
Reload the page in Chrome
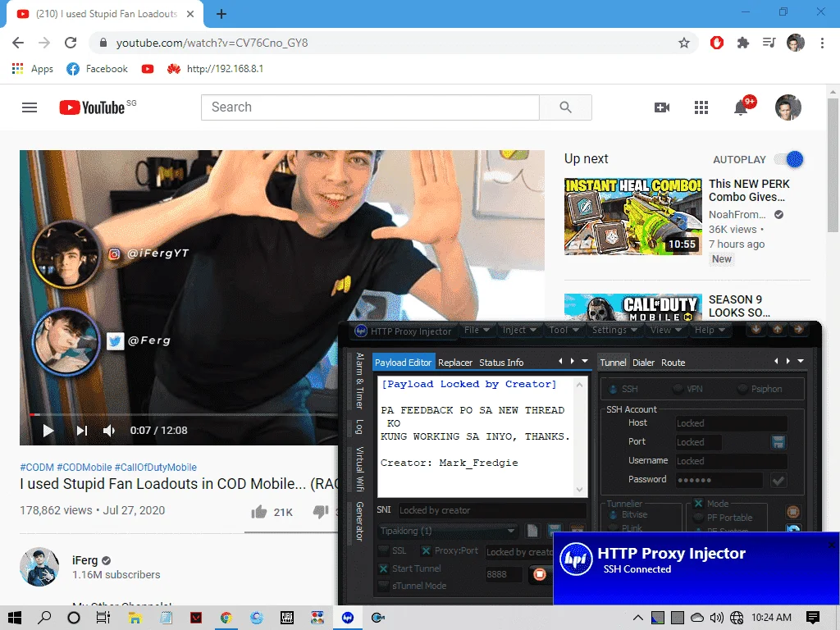tap(71, 43)
